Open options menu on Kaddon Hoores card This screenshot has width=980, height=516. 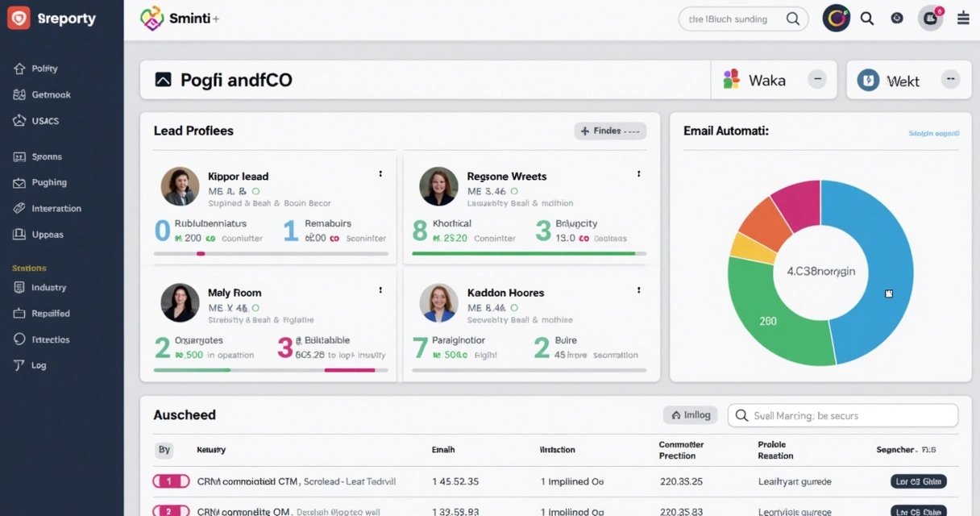pyautogui.click(x=637, y=289)
